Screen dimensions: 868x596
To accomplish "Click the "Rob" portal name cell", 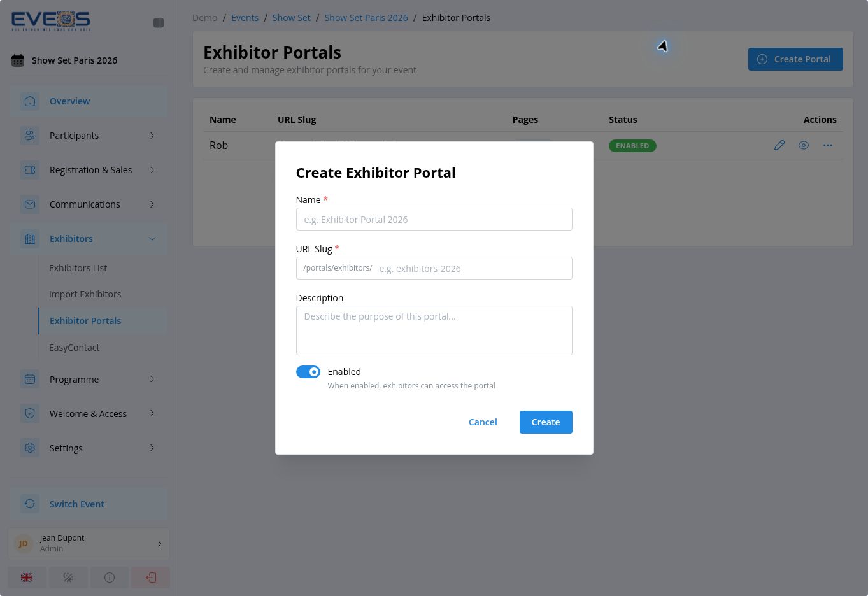I will click(218, 145).
